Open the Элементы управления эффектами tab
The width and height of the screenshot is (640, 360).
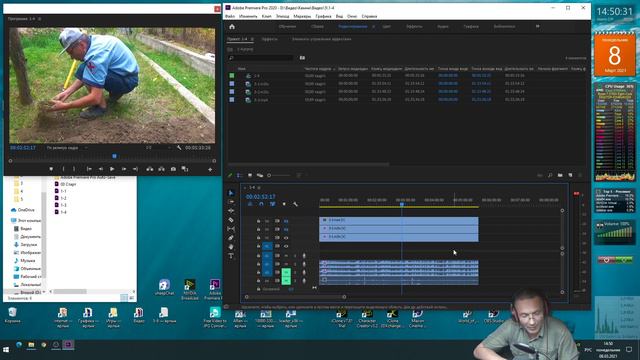(x=322, y=39)
